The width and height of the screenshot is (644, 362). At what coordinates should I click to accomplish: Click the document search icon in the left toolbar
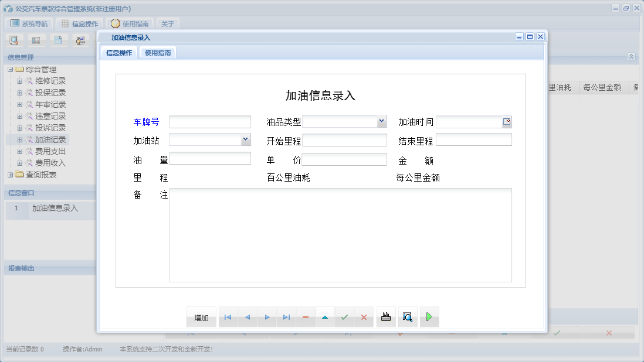(13, 40)
